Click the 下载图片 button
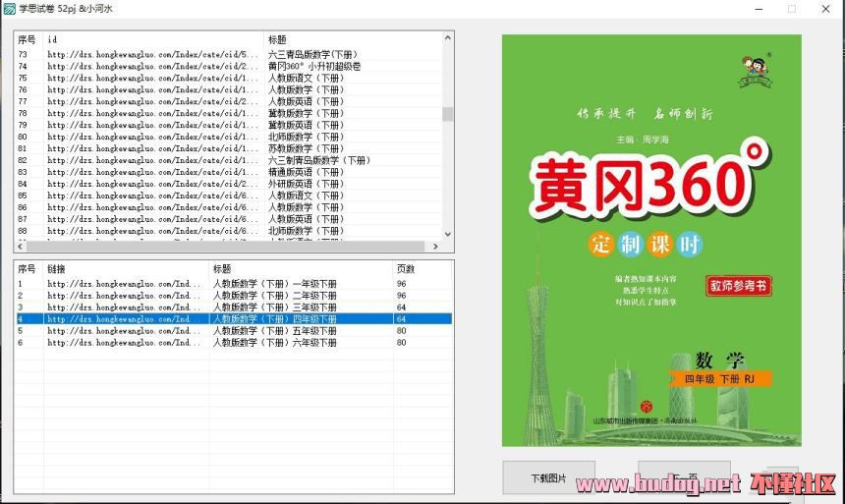Viewport: 845px width, 504px height. 548,478
